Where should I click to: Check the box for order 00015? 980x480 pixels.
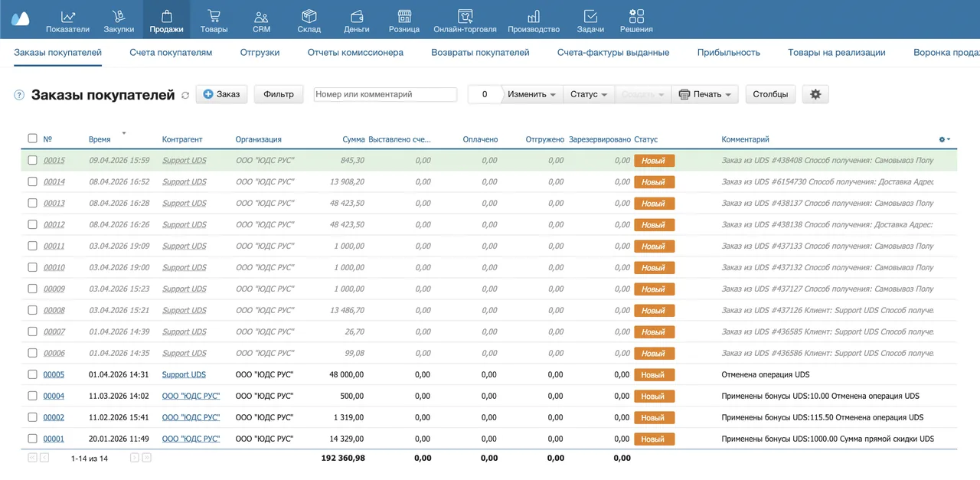[x=32, y=160]
